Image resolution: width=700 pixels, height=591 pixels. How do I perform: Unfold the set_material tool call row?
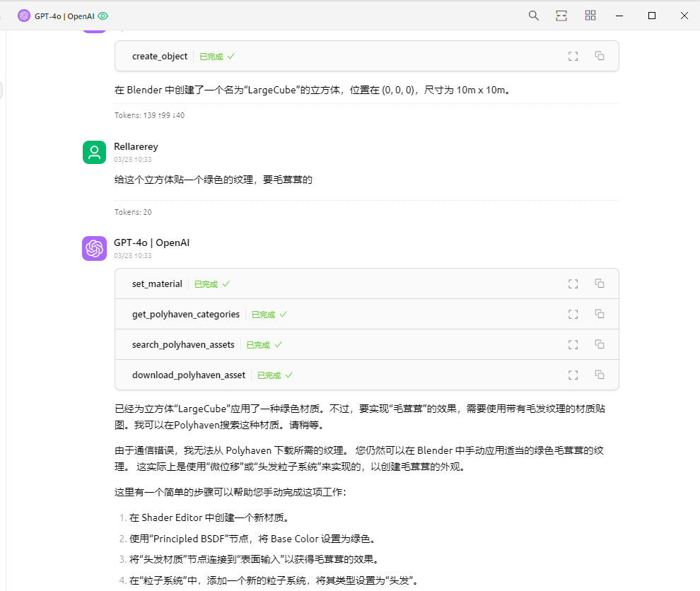click(366, 284)
